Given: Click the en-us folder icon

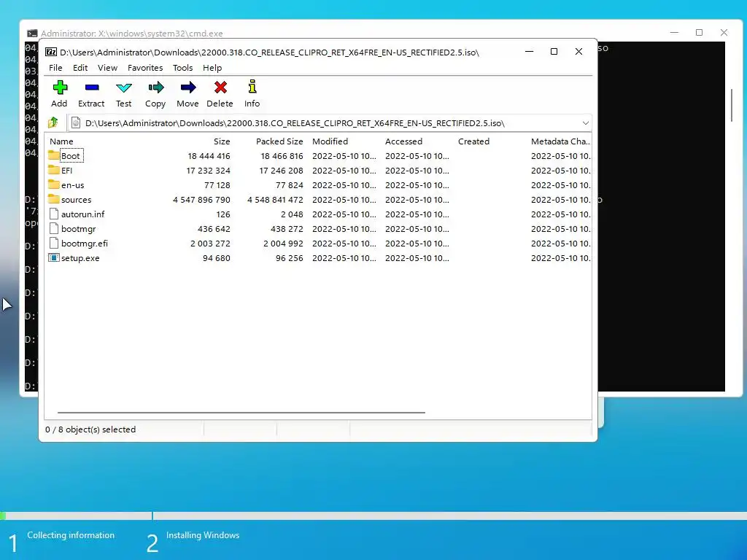Looking at the screenshot, I should [54, 184].
